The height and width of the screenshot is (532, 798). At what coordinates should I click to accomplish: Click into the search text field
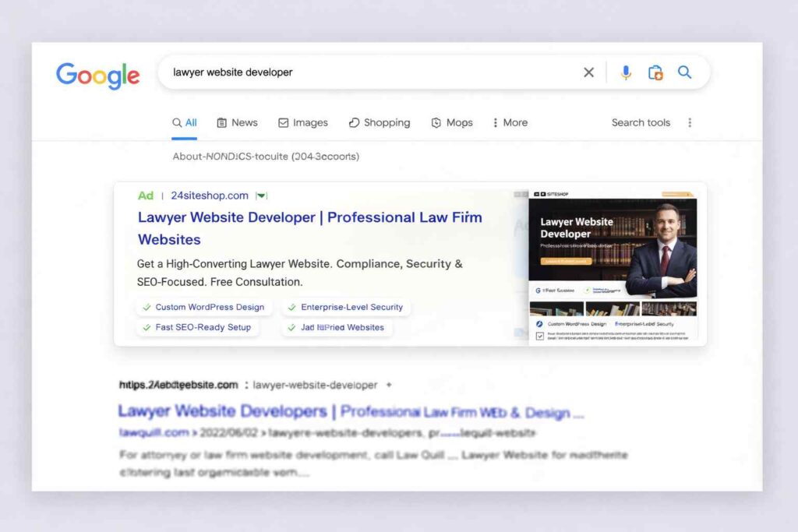pyautogui.click(x=366, y=72)
